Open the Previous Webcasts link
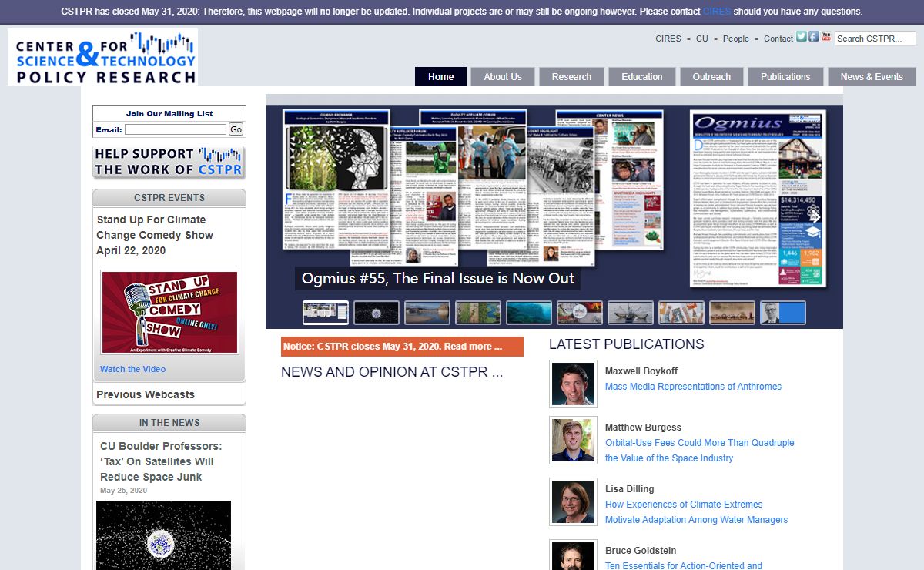Image resolution: width=924 pixels, height=570 pixels. coord(146,394)
